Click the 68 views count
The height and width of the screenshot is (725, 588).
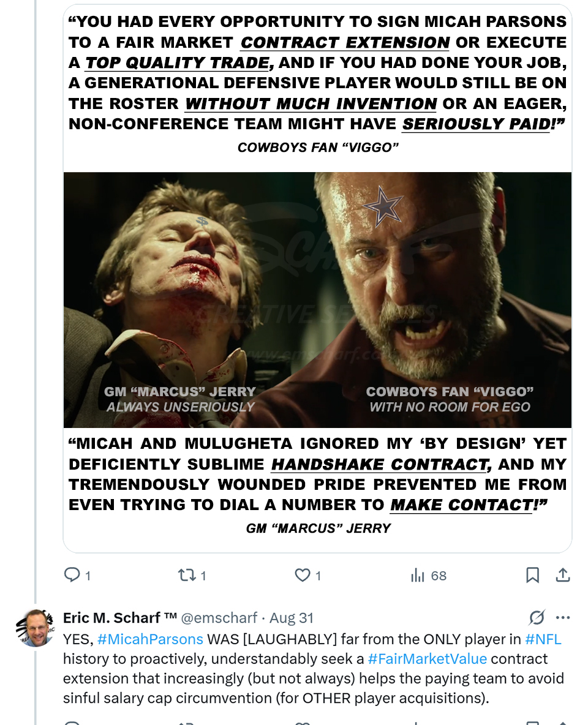click(x=439, y=576)
